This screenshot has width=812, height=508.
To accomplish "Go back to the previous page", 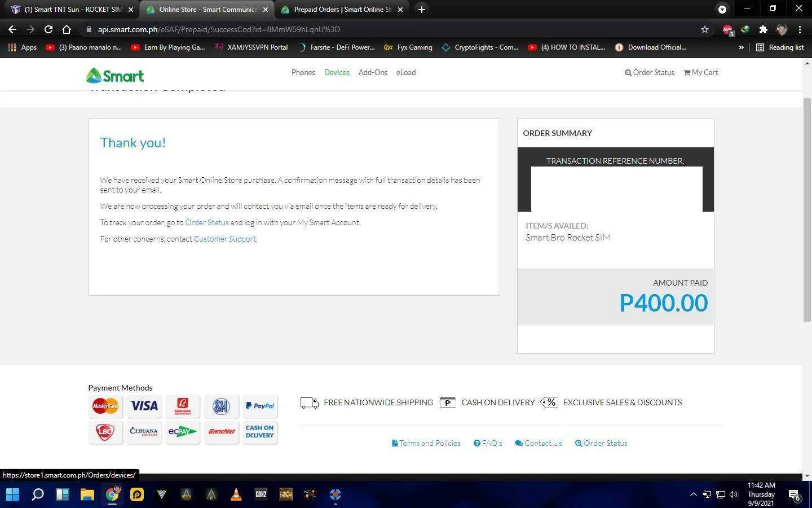I will pos(12,29).
